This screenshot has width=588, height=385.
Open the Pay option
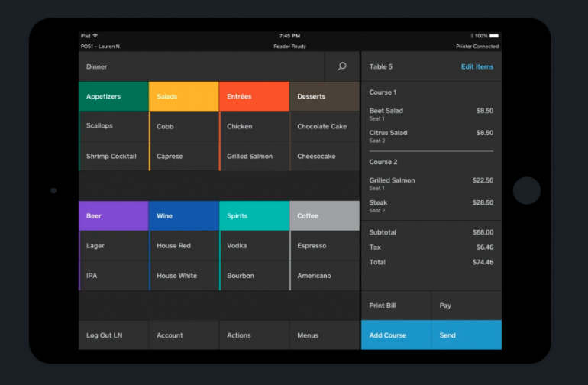point(466,306)
